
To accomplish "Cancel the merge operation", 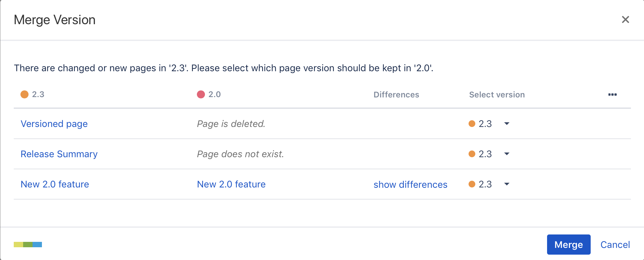I will tap(615, 245).
